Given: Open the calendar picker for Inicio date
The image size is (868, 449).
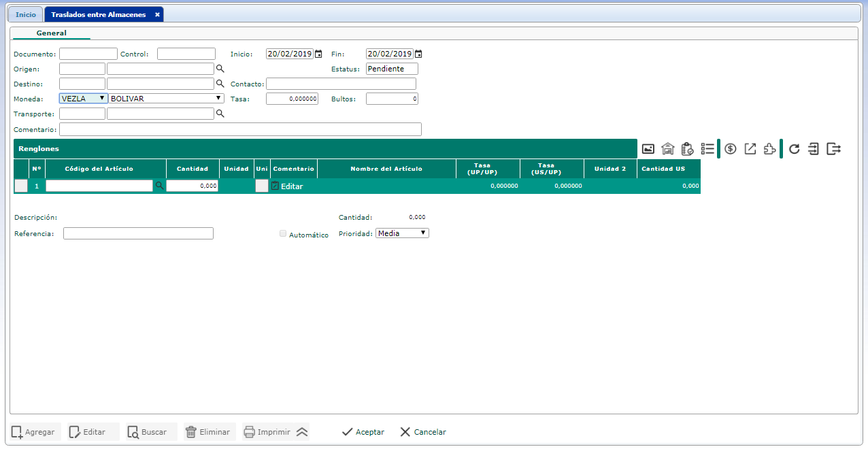Looking at the screenshot, I should 318,54.
